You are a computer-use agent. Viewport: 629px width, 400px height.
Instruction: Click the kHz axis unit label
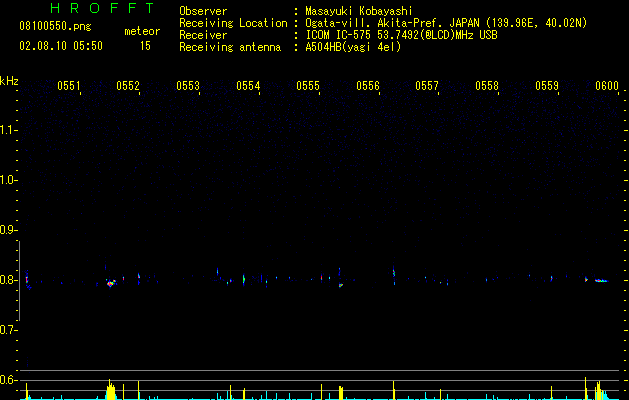[x=9, y=81]
